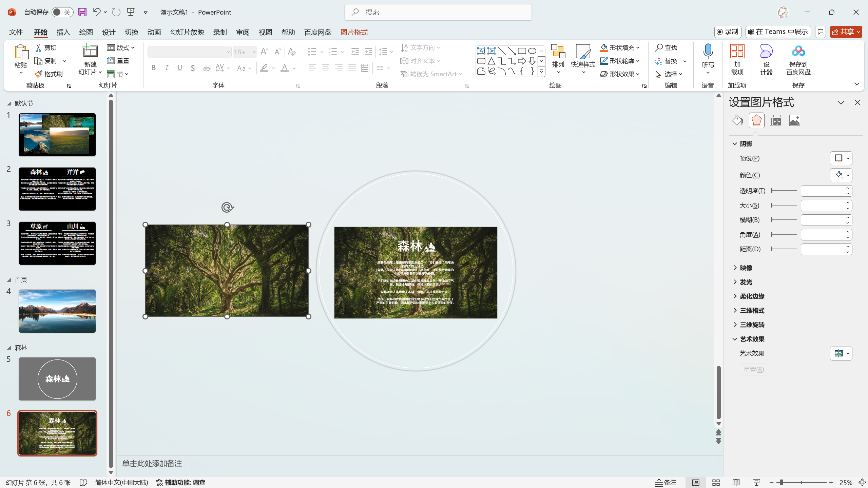Open Picture tab icon in format pane

point(795,120)
